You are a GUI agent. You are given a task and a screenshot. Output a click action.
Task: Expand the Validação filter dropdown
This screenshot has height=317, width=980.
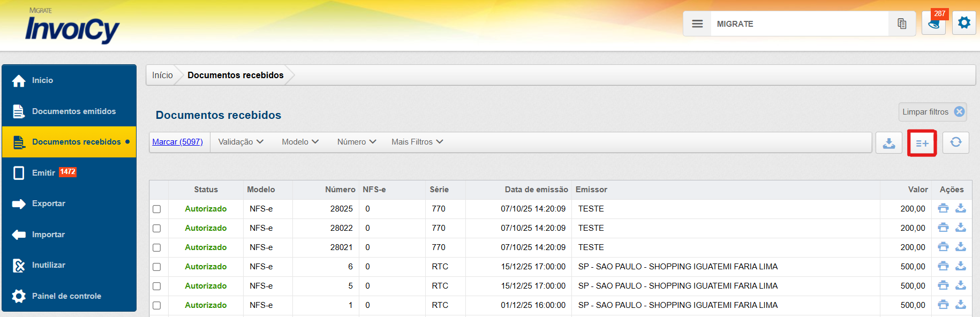point(240,142)
